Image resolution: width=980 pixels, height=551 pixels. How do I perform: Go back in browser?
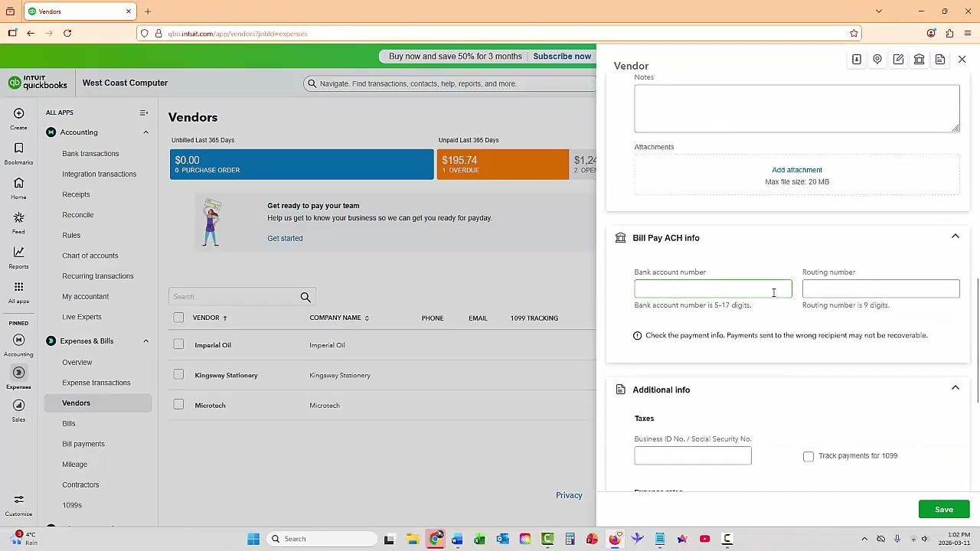click(x=31, y=33)
